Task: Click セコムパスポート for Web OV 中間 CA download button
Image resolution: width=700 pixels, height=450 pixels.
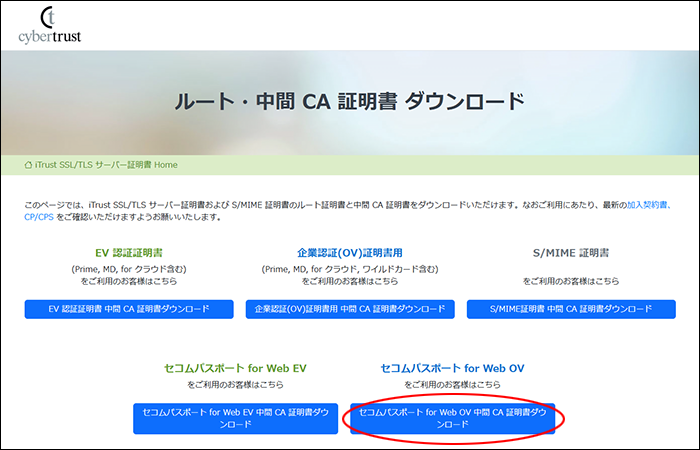Action: click(452, 418)
